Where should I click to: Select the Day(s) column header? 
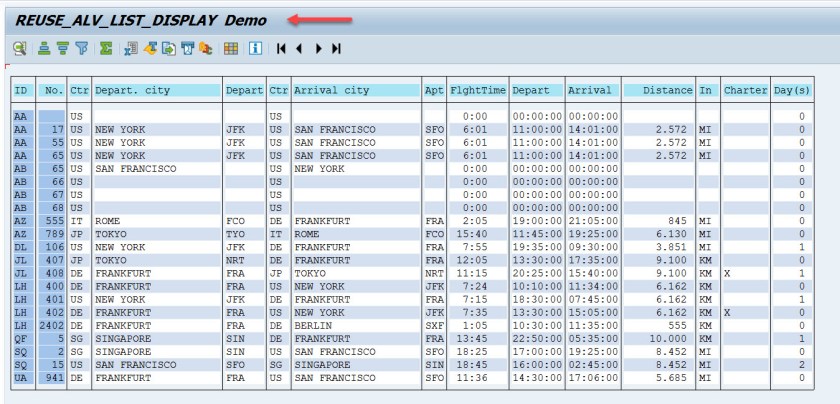coord(792,91)
